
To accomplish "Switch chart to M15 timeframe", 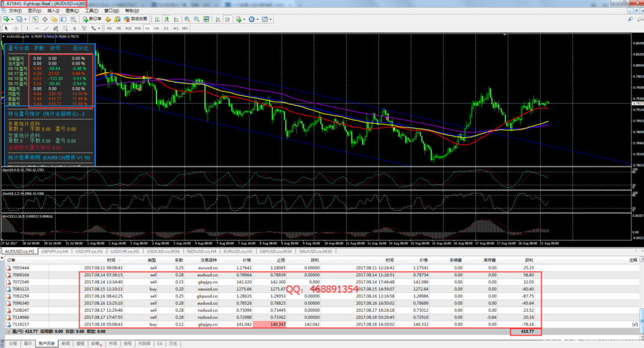I will pyautogui.click(x=128, y=29).
